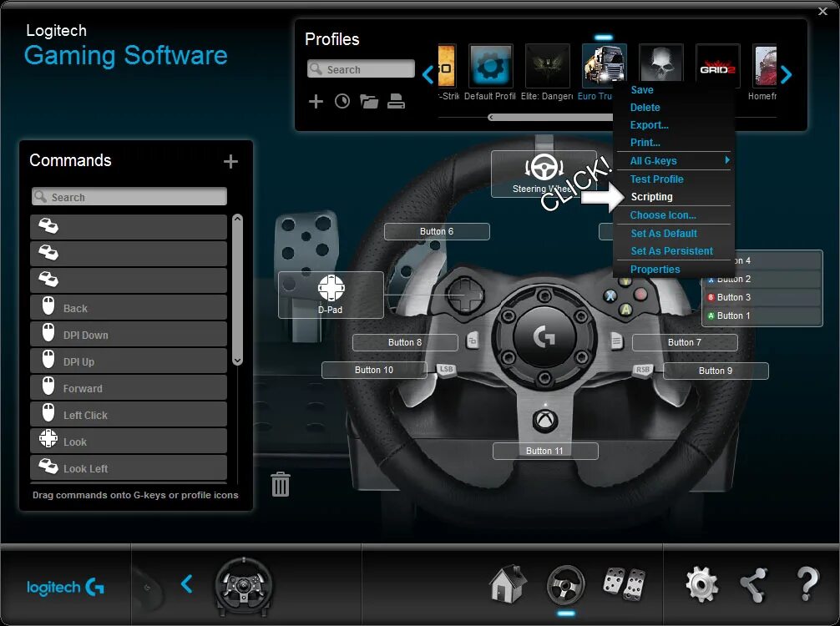Click the Button 3 label (B)

[x=762, y=298]
